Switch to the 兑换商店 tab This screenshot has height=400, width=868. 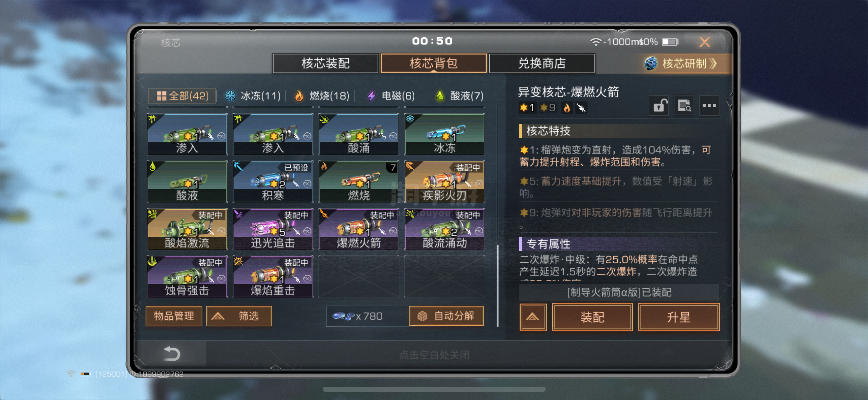(x=542, y=63)
